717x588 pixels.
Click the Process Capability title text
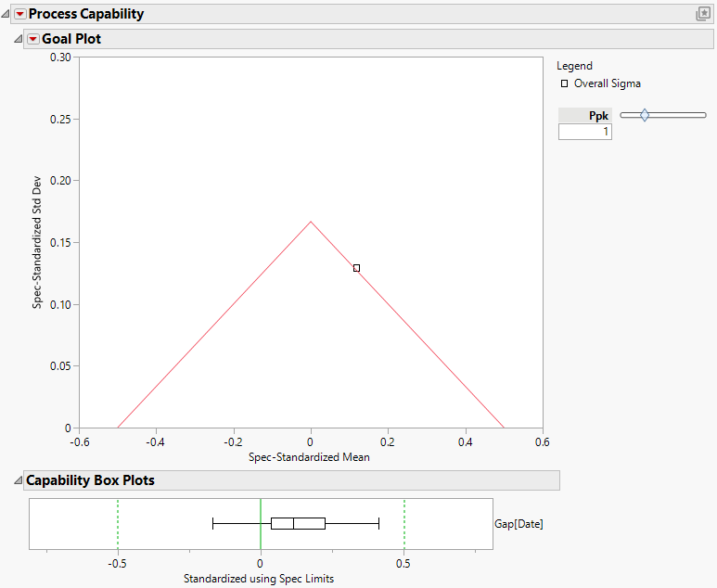coord(86,14)
